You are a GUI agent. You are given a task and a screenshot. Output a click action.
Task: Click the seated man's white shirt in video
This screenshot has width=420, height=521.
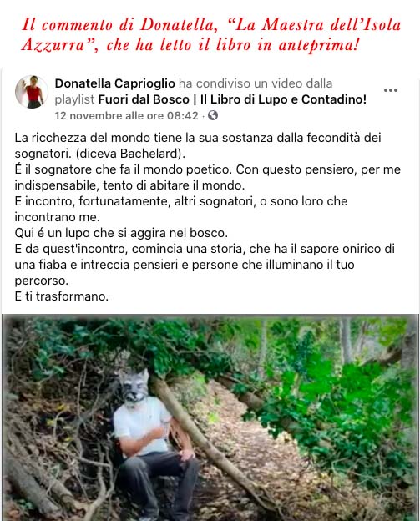141,425
